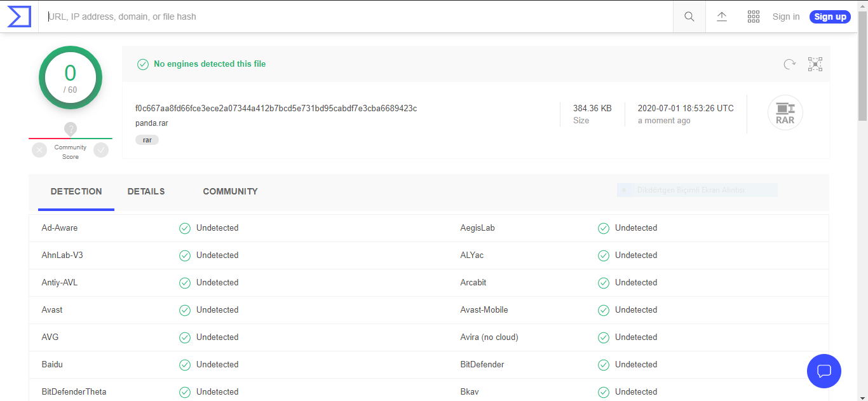Click the check beside No engines detected

point(143,64)
